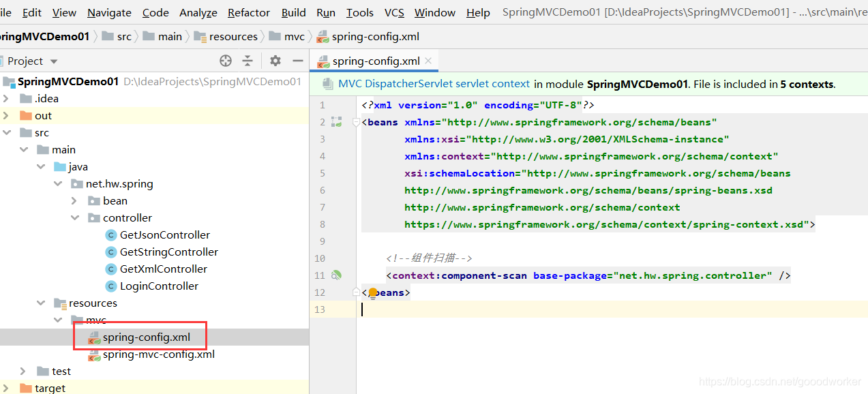Click the locate/scroll from source target icon

[x=226, y=61]
